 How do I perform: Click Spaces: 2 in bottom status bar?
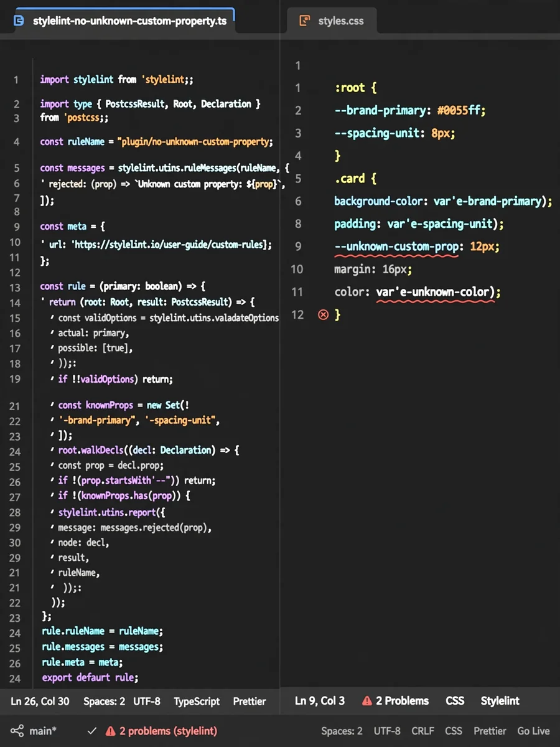342,731
